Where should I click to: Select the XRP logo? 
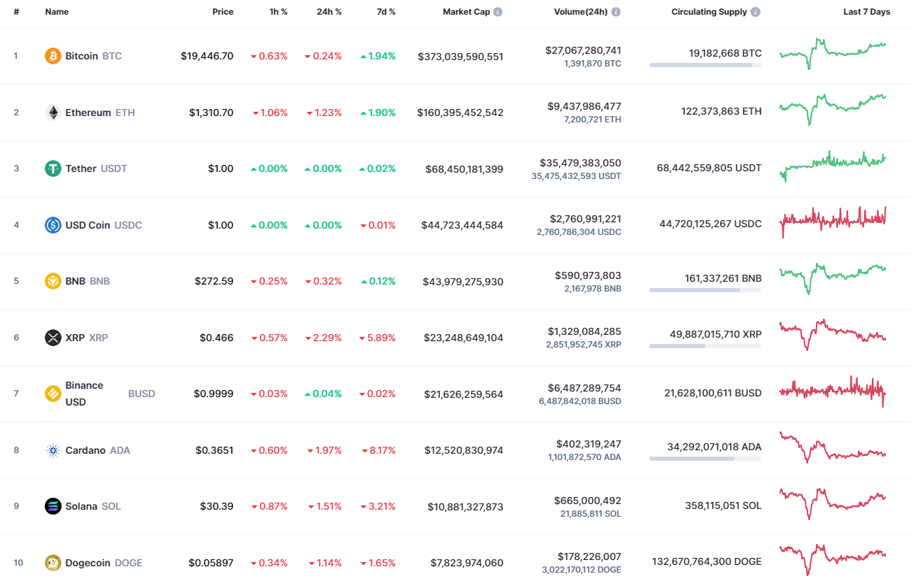[52, 338]
